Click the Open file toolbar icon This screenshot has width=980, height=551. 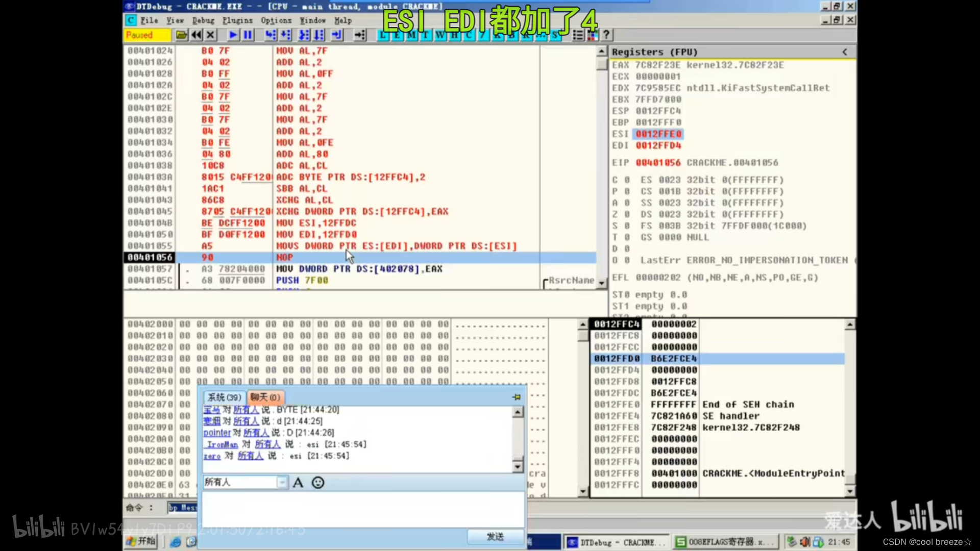pyautogui.click(x=181, y=35)
